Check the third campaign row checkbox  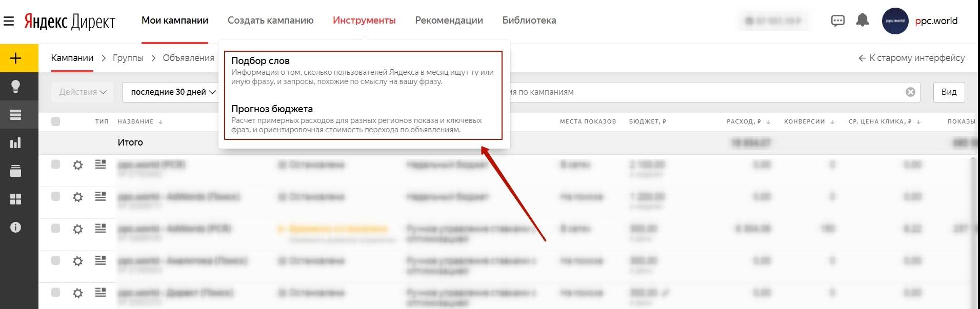tap(56, 229)
